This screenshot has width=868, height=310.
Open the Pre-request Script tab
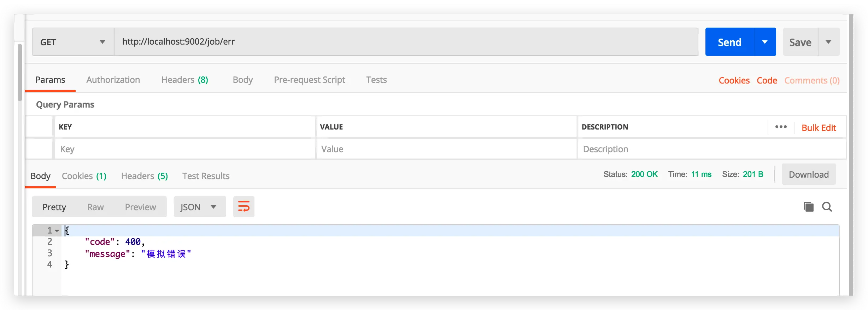click(310, 80)
